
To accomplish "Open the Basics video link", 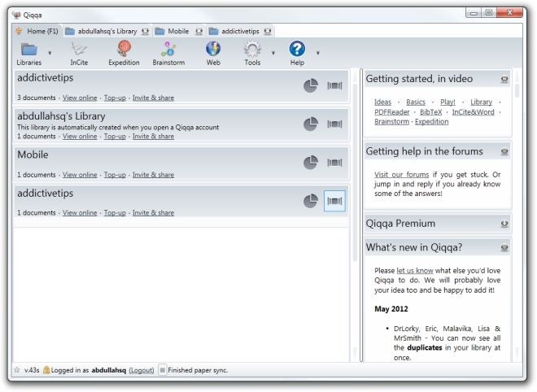I will point(416,102).
